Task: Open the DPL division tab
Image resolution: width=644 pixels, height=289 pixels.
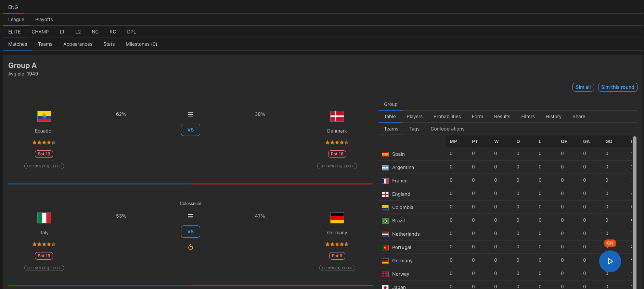Action: coord(131,32)
